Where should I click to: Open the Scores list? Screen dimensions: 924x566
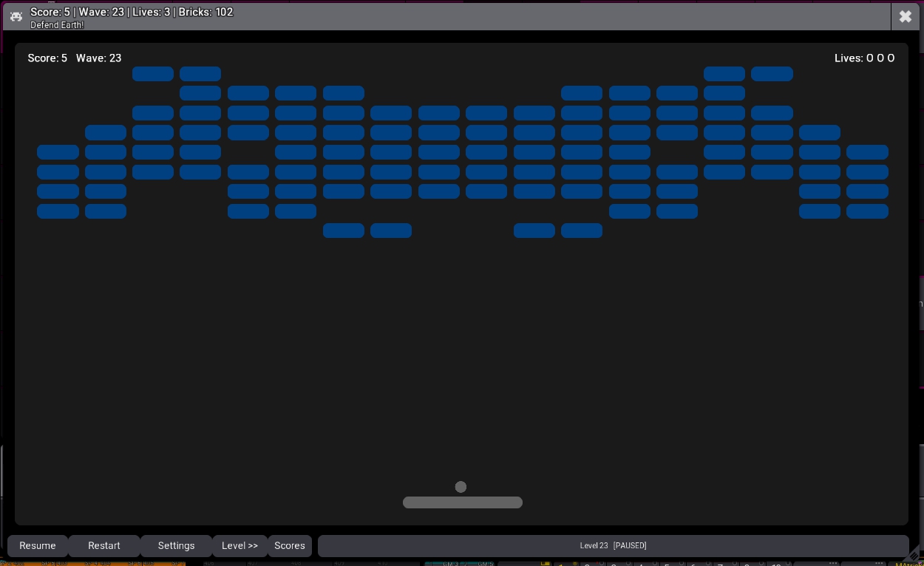[290, 545]
